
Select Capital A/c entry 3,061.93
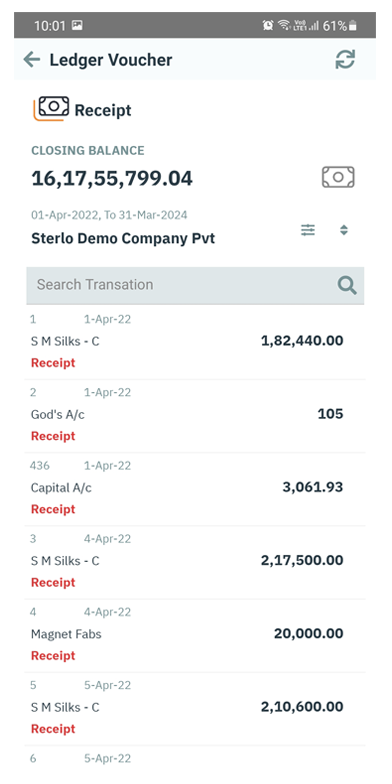[196, 489]
